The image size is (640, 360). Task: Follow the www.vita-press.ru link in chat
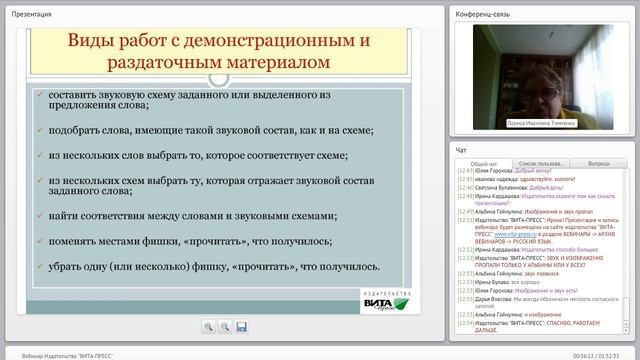[x=516, y=234]
